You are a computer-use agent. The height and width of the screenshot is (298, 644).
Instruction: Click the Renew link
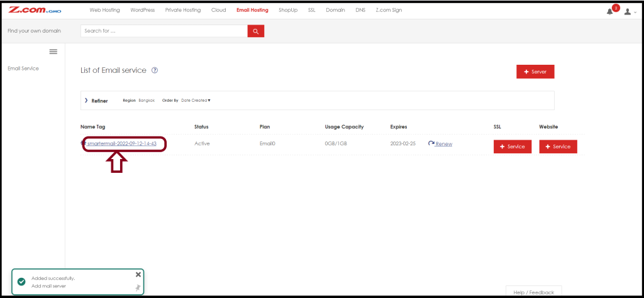pyautogui.click(x=444, y=144)
